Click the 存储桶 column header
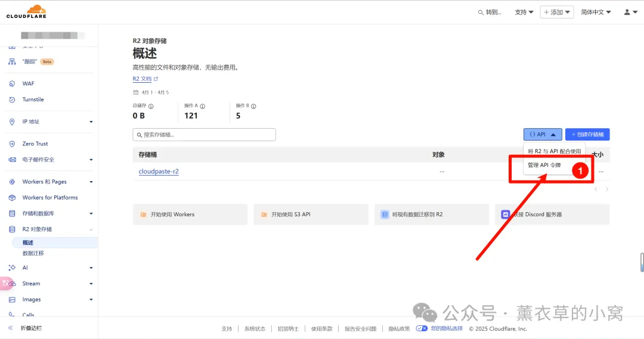 coord(147,155)
